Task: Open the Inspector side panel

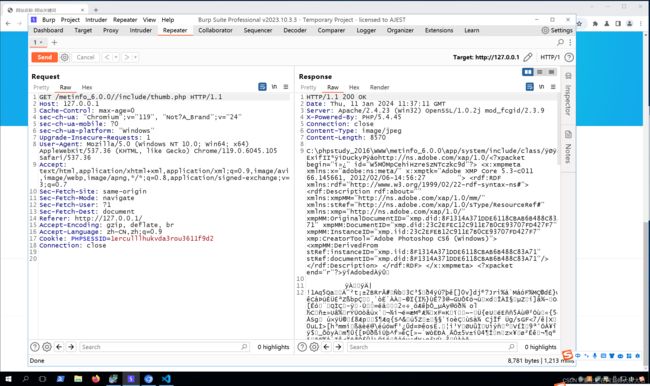Action: pyautogui.click(x=568, y=94)
